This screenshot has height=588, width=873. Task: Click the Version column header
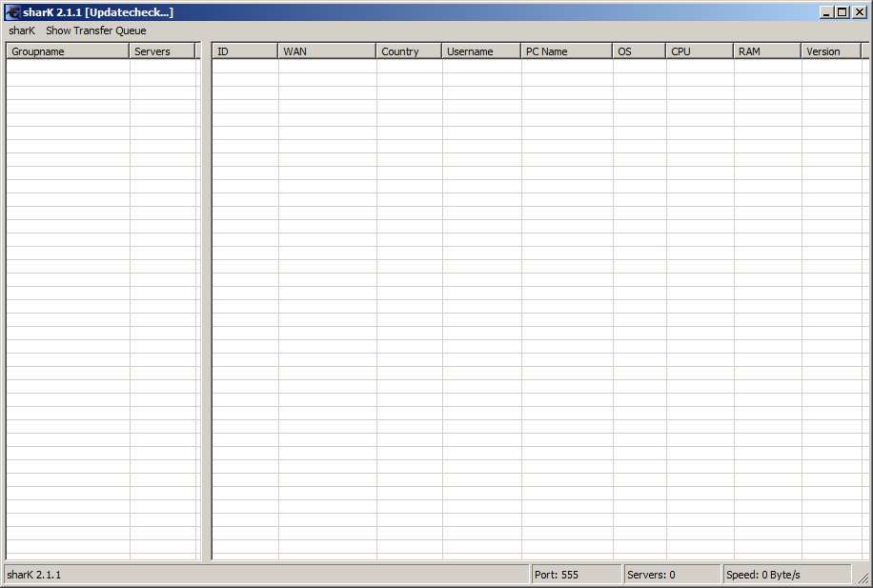pos(831,51)
